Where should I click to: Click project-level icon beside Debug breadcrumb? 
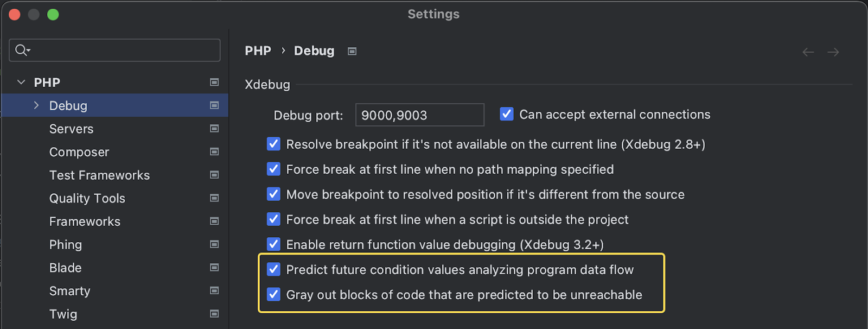352,51
